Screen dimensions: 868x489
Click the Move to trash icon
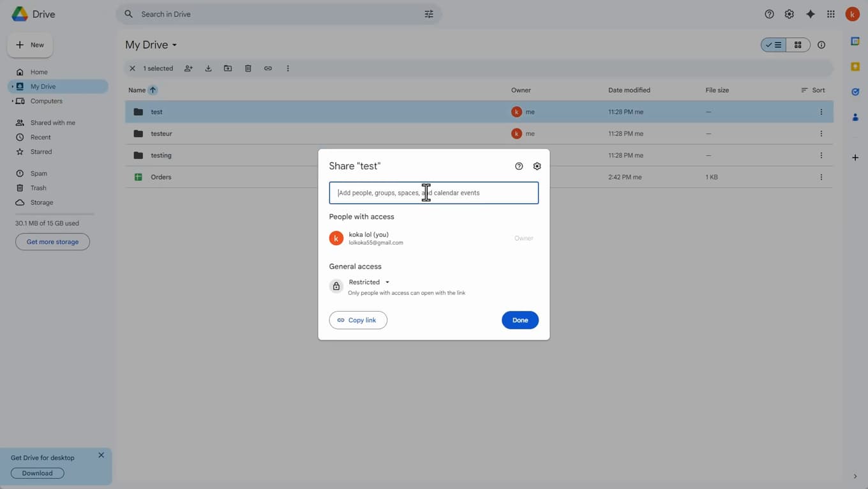[x=248, y=68]
